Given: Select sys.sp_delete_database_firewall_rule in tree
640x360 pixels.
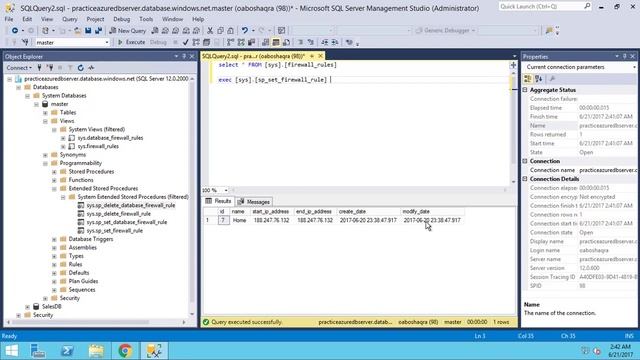Looking at the screenshot, I should click(x=131, y=205).
